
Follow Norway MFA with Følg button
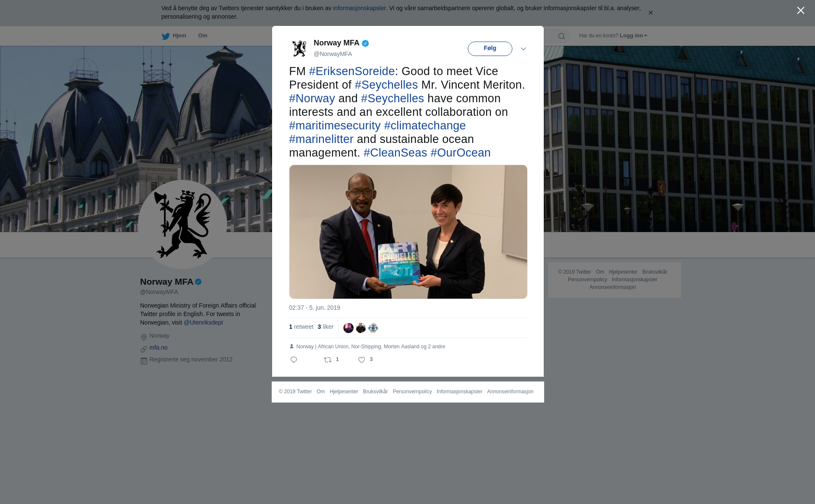point(490,48)
